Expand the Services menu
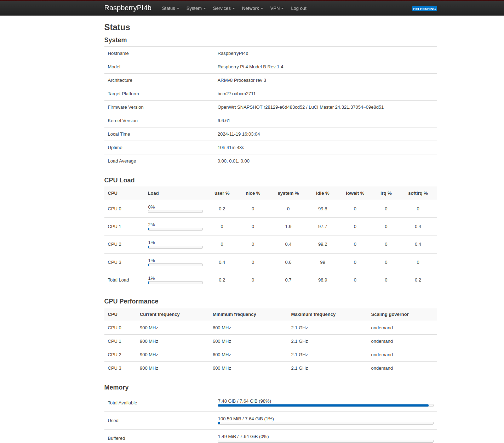The height and width of the screenshot is (443, 504). pyautogui.click(x=224, y=8)
